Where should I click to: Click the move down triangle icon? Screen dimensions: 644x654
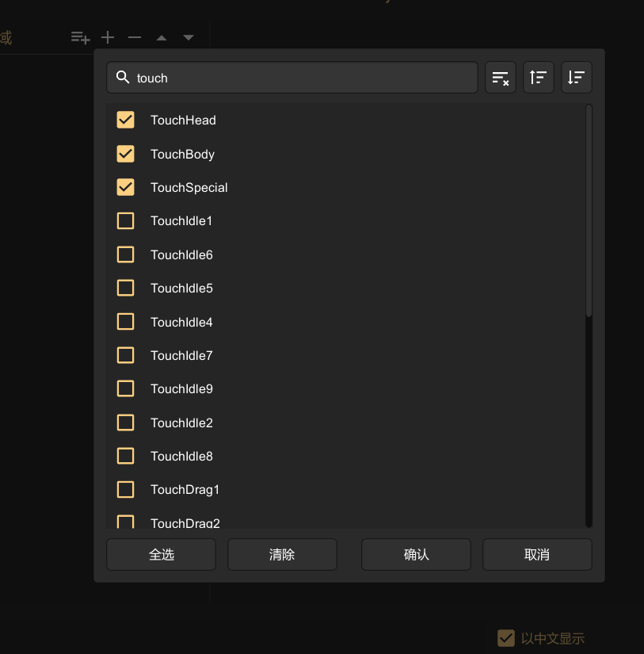(189, 37)
